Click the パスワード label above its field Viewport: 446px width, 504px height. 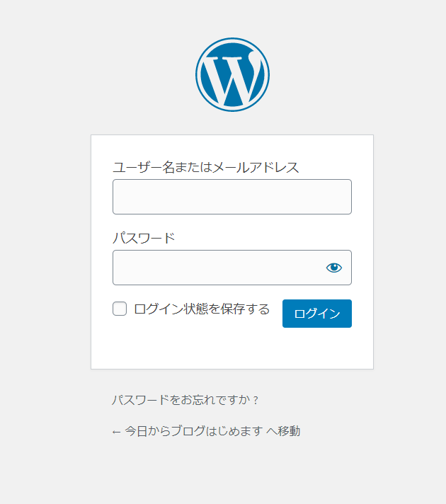(x=144, y=238)
